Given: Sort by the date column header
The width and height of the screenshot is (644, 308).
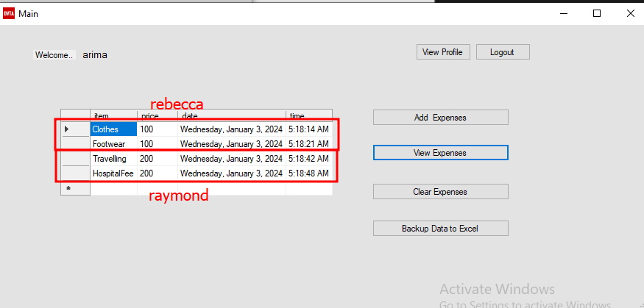Looking at the screenshot, I should point(232,115).
